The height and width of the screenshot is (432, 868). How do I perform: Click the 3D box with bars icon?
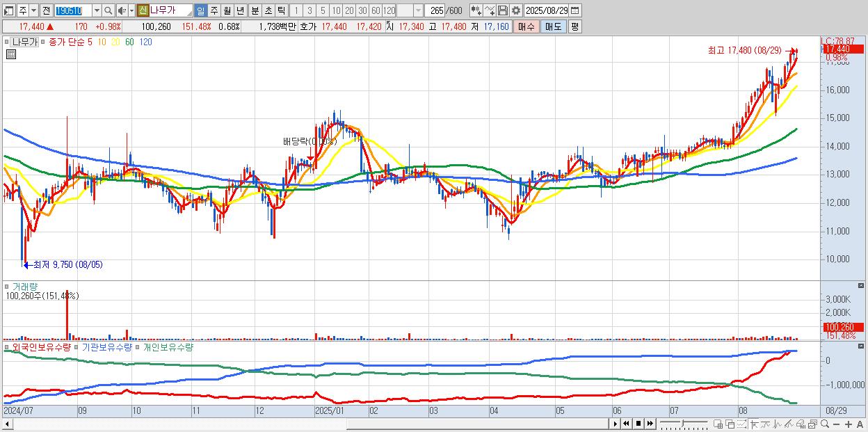pos(801,424)
